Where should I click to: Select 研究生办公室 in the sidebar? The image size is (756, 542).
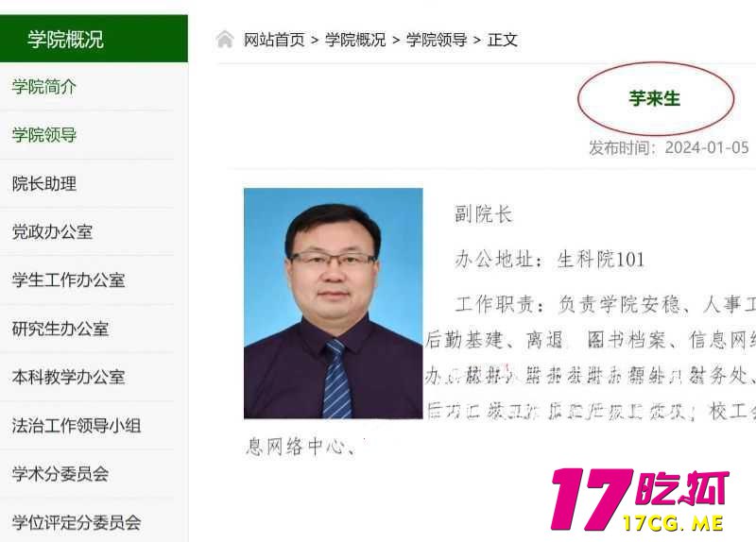[60, 329]
